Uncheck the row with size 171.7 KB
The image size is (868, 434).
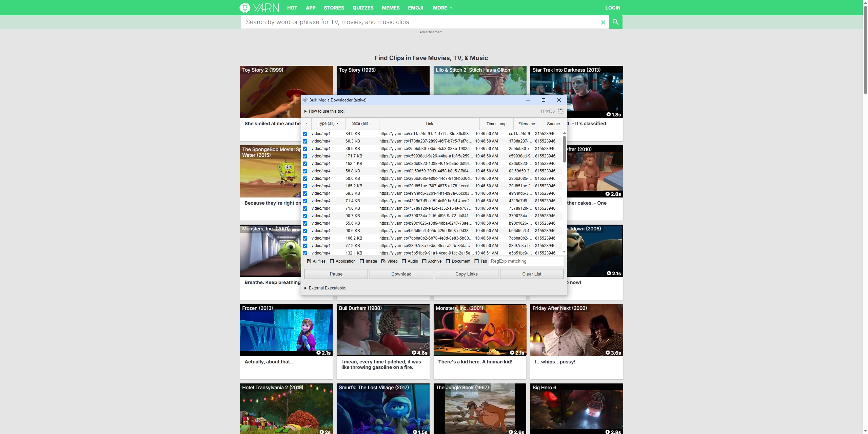click(305, 156)
